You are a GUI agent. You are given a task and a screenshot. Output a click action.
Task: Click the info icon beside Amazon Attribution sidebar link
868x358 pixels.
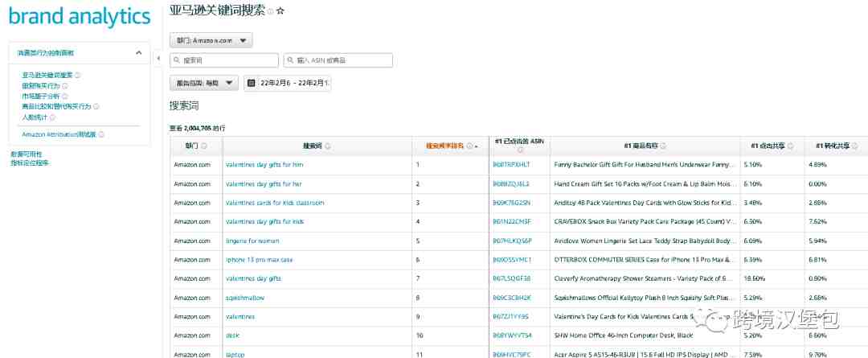(x=101, y=134)
